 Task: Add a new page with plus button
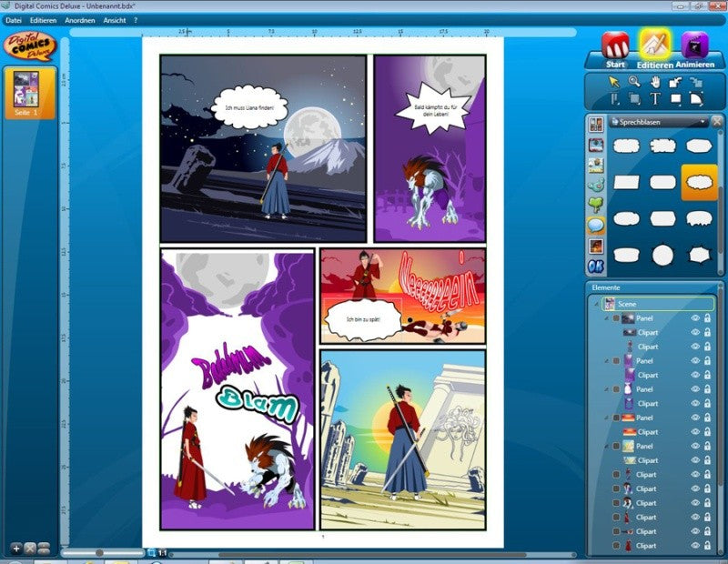[16, 549]
